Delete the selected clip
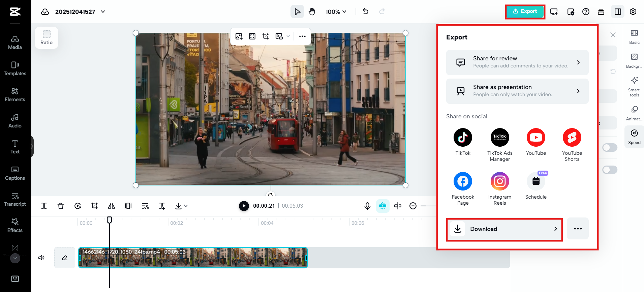 point(61,206)
